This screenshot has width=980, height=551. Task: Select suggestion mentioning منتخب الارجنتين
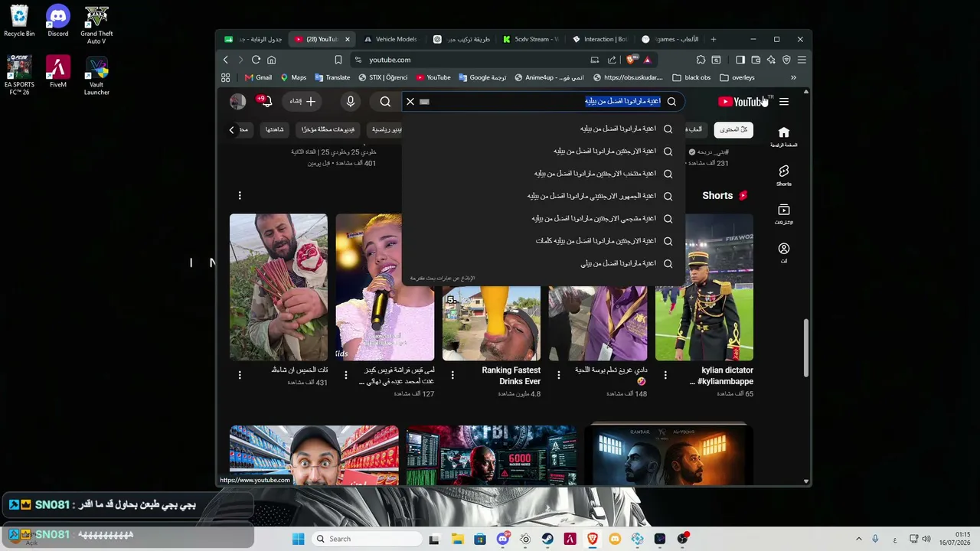point(543,174)
